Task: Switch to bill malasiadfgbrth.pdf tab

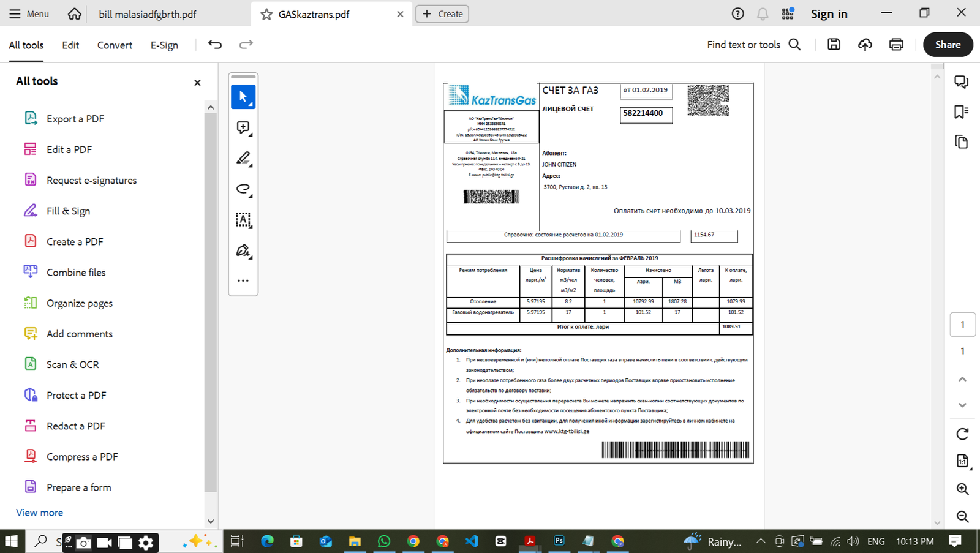Action: (x=148, y=14)
